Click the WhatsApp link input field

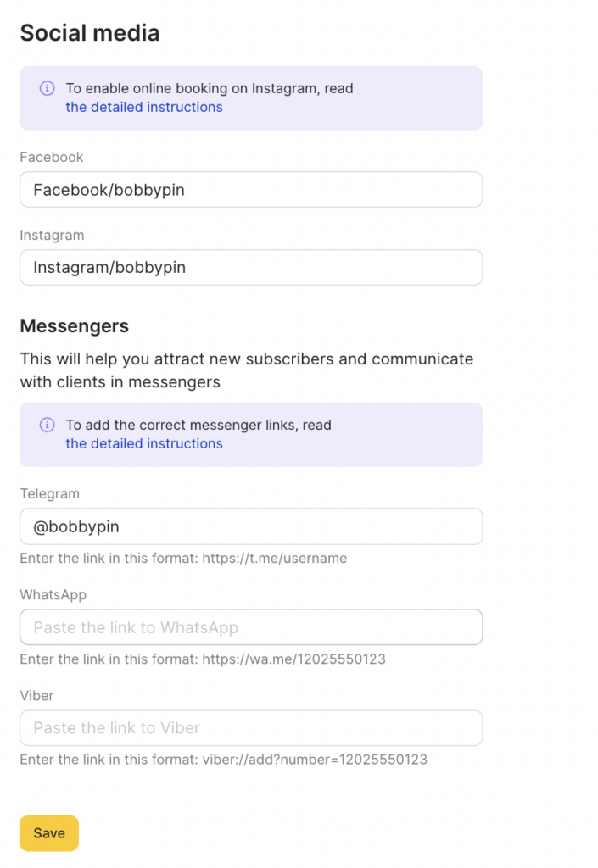pyautogui.click(x=251, y=627)
